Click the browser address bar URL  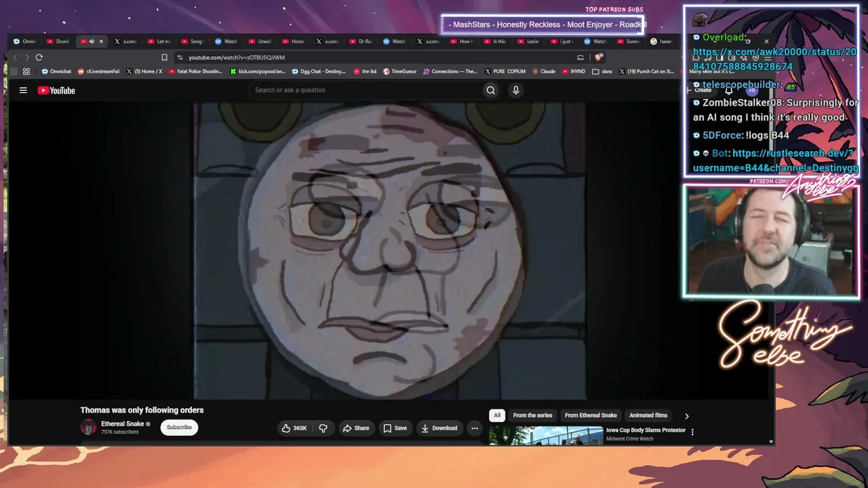[237, 58]
